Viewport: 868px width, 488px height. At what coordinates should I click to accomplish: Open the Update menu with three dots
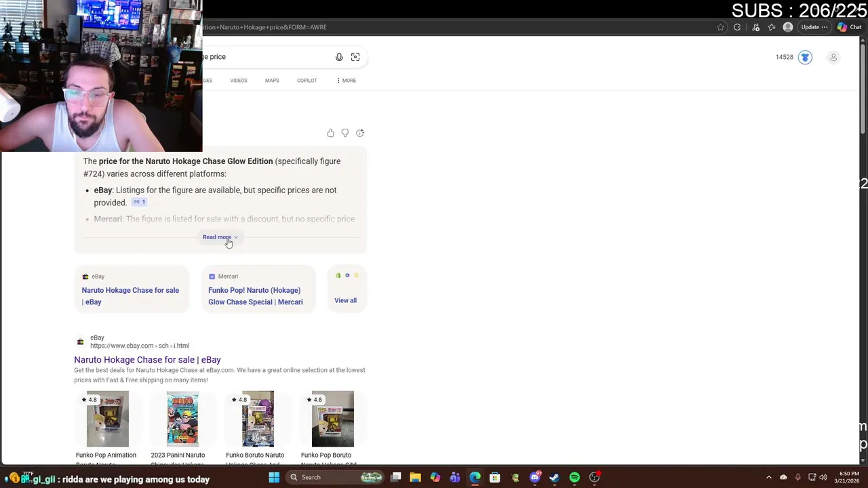pyautogui.click(x=814, y=27)
